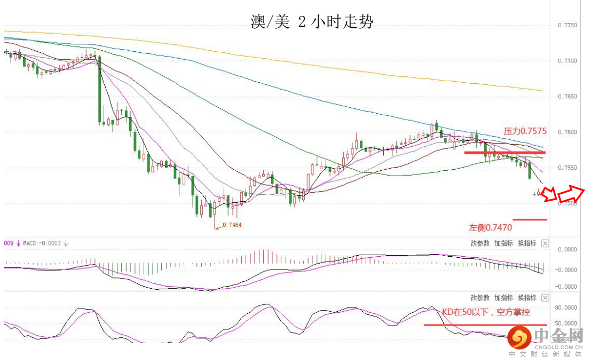Click the red hollow arrow beside the last candle

[x=549, y=195]
